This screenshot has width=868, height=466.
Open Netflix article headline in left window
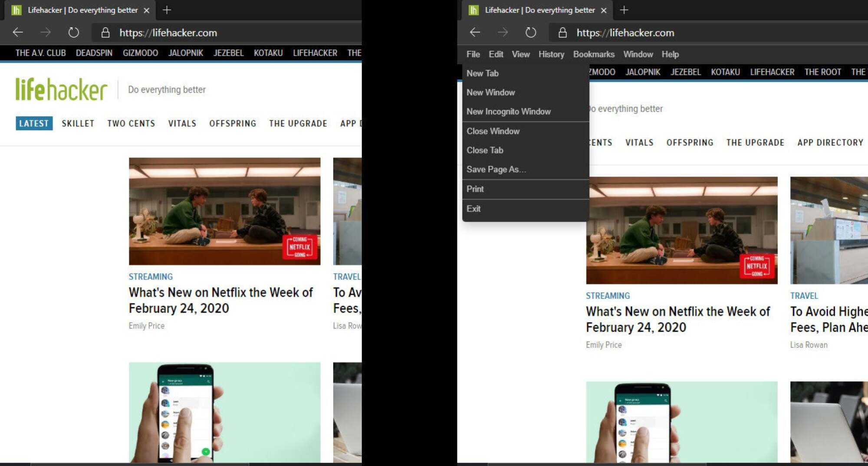point(221,300)
